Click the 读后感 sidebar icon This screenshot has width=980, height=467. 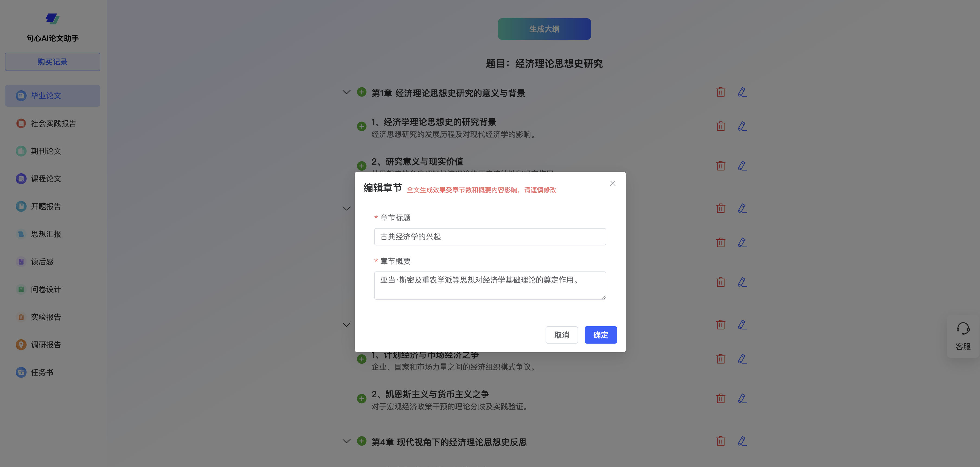click(21, 261)
